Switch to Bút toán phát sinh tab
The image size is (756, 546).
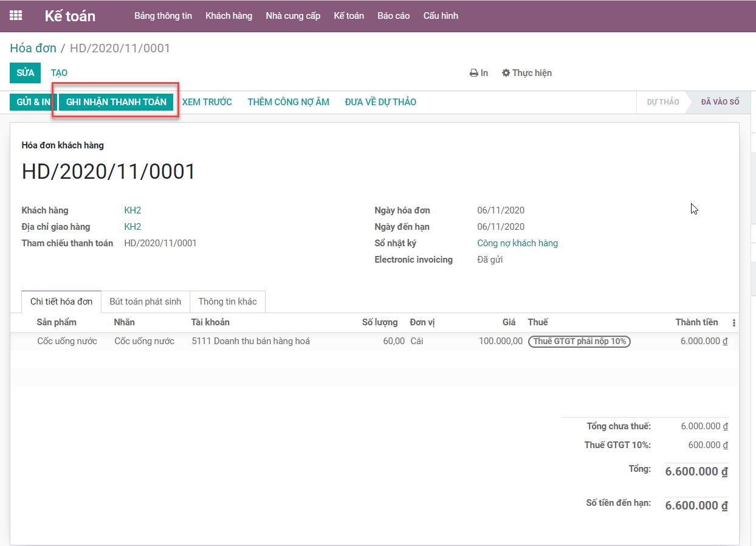click(145, 302)
